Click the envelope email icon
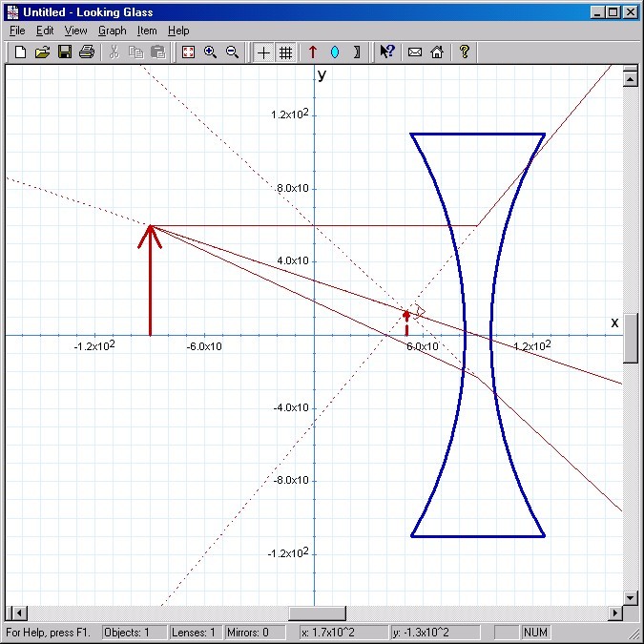Screen dimensions: 644x644 click(415, 52)
